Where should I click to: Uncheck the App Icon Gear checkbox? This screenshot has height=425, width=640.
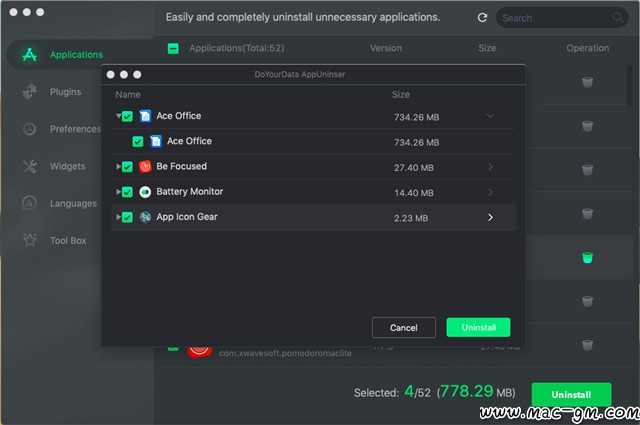127,217
